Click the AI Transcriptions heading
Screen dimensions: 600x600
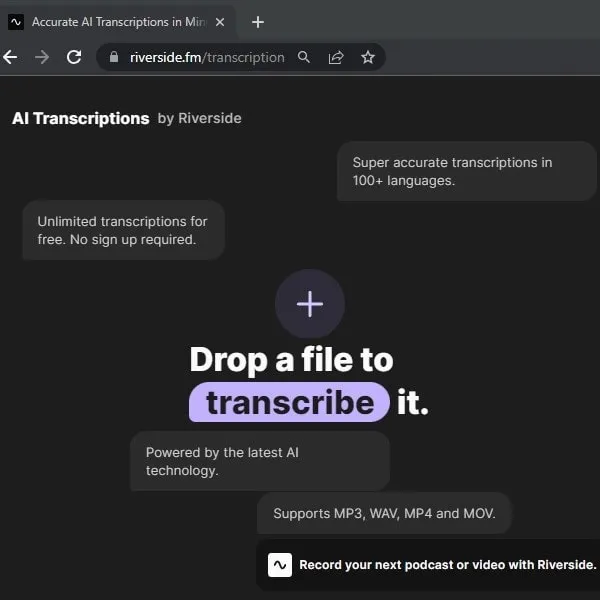coord(81,118)
